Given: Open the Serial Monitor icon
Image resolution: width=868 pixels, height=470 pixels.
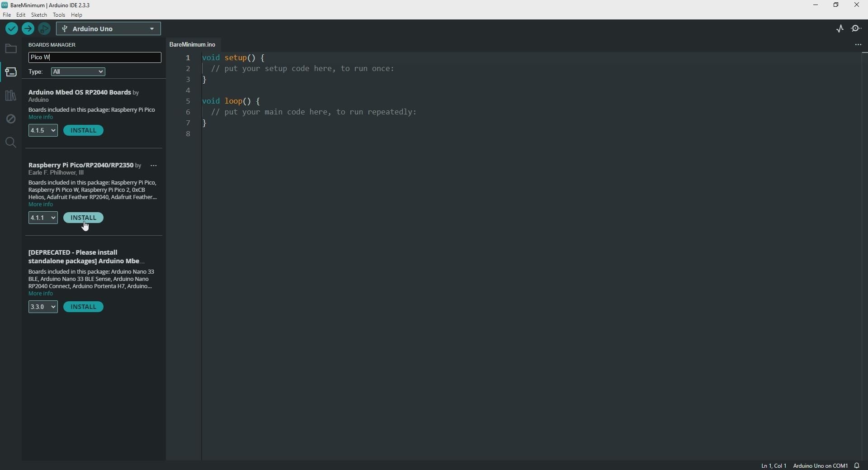Looking at the screenshot, I should point(857,29).
